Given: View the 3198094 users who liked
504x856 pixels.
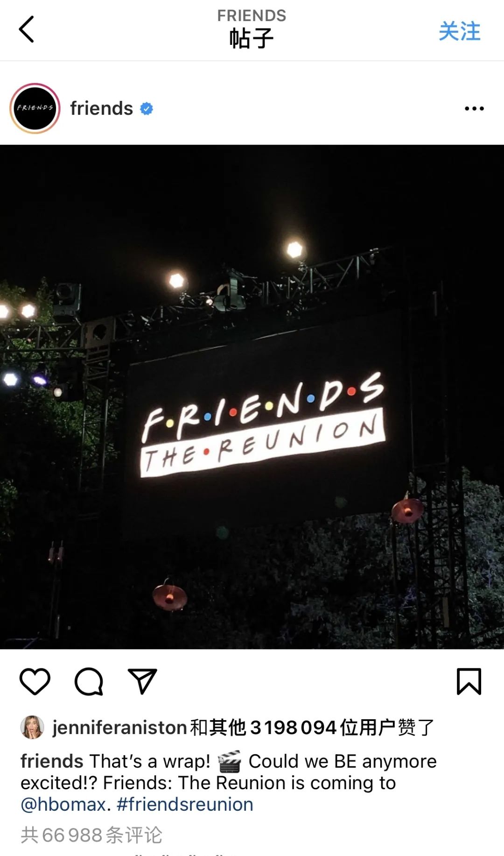Looking at the screenshot, I should 293,727.
